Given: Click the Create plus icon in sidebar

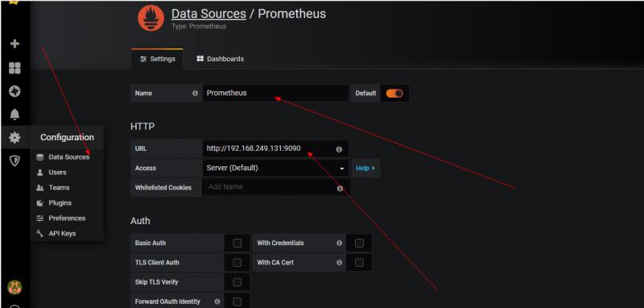Looking at the screenshot, I should pos(14,44).
